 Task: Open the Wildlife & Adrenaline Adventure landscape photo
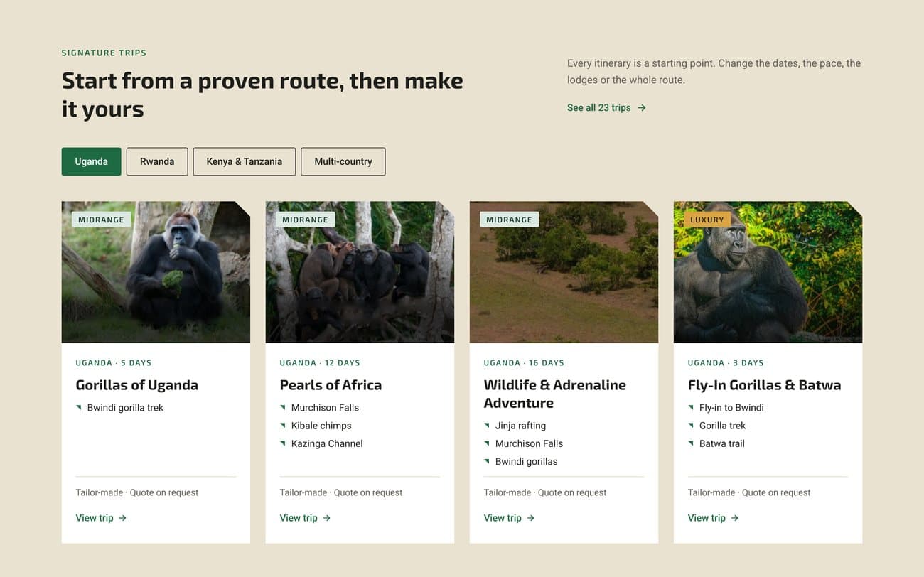(x=564, y=272)
